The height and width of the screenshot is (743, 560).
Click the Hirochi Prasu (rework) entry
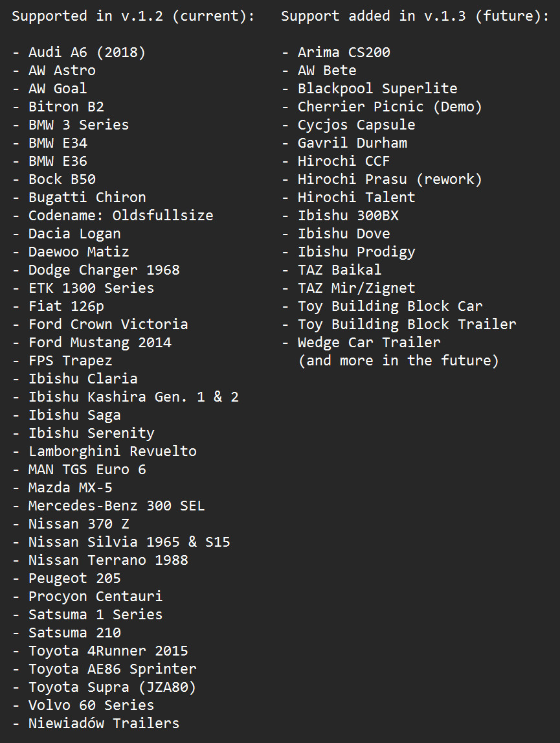tap(390, 179)
